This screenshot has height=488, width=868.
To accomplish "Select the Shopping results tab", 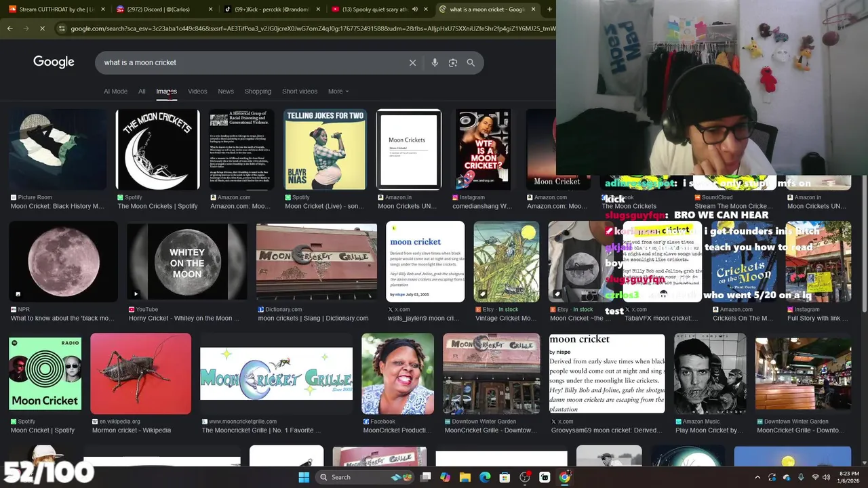I will click(258, 91).
